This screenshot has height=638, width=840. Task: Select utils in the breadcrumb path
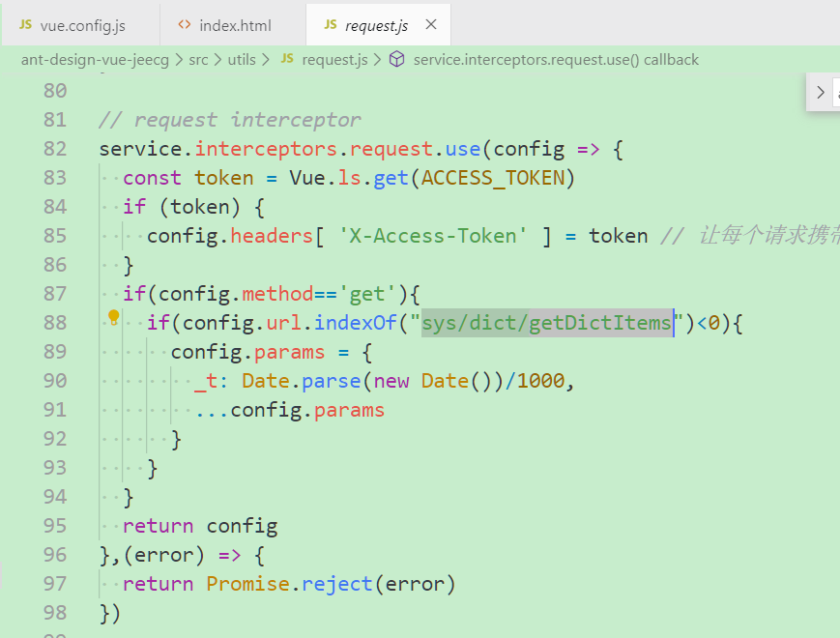tap(243, 59)
